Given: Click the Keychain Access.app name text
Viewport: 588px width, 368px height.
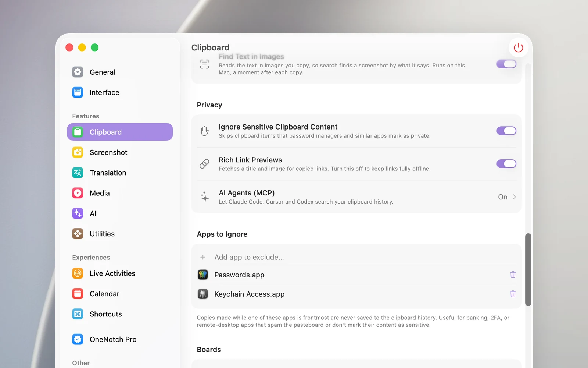Looking at the screenshot, I should tap(249, 294).
